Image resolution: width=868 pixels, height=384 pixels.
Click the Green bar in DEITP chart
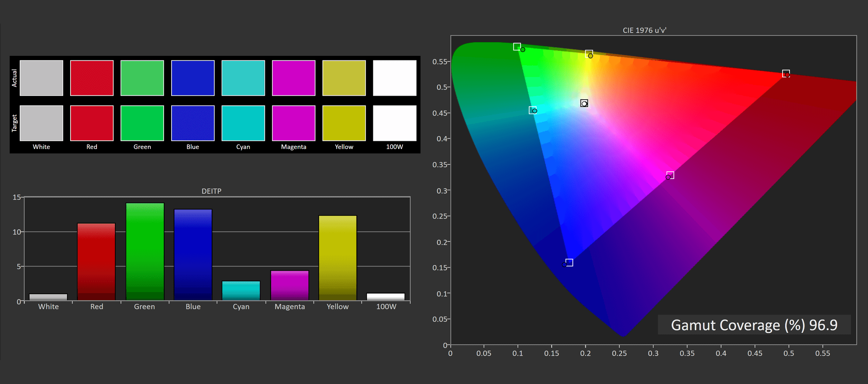tap(145, 251)
